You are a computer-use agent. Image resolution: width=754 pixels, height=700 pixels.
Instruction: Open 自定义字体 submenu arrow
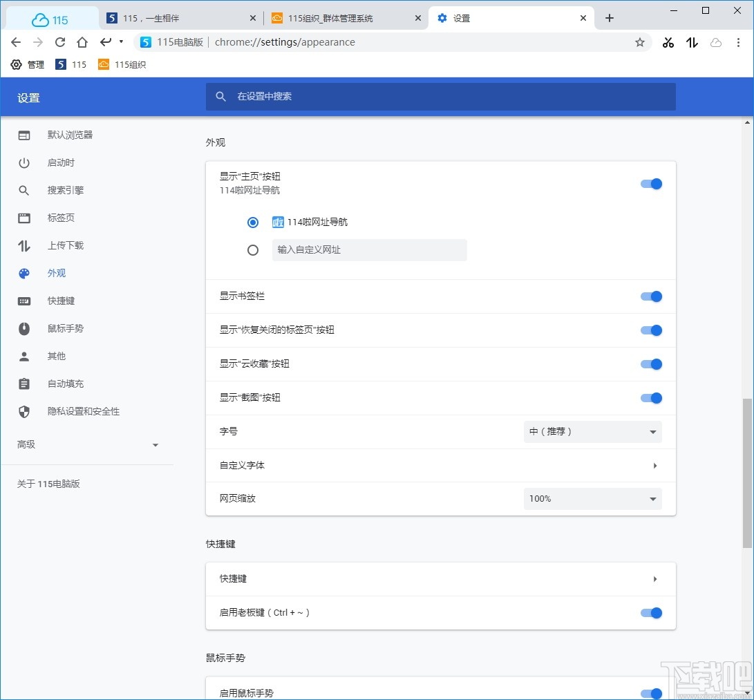(655, 465)
